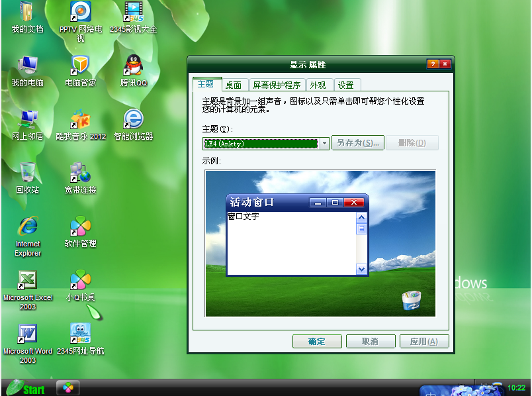
Task: Launch PPTV 网络电视
Action: pyautogui.click(x=79, y=13)
